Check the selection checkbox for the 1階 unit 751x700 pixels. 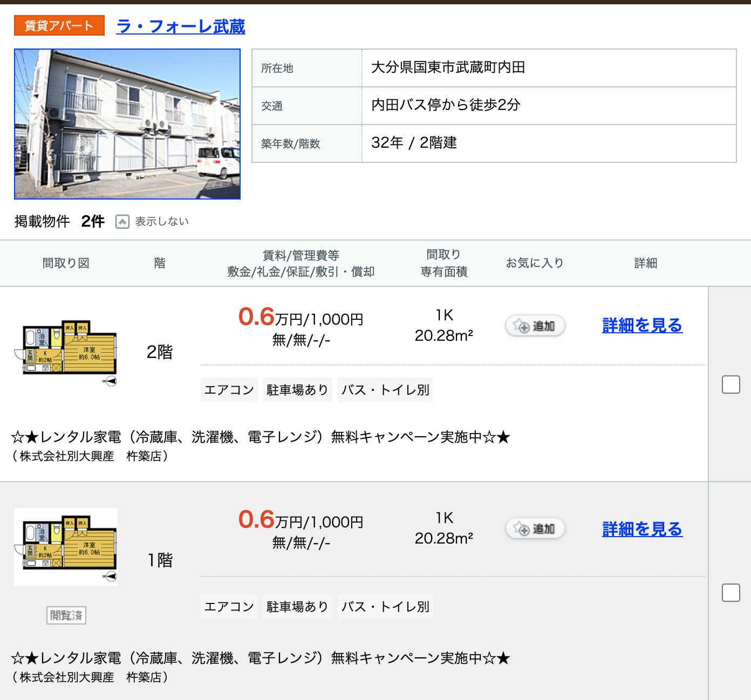coord(730,593)
